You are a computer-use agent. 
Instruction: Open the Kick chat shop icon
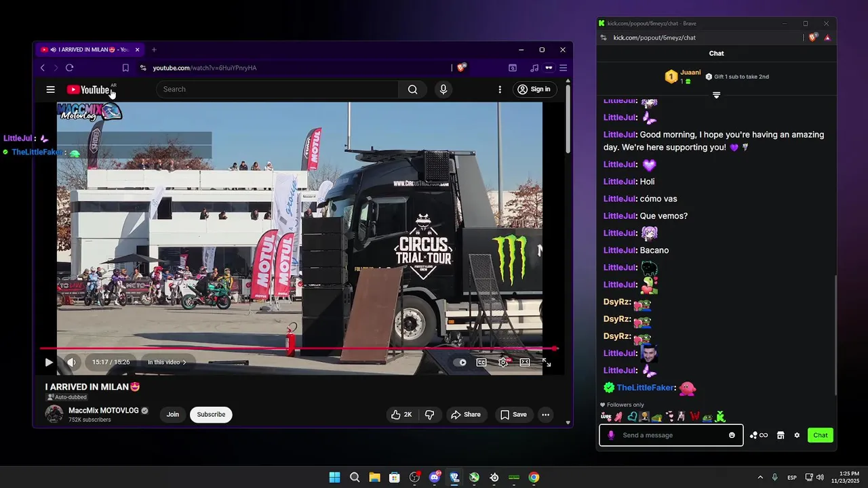(x=781, y=435)
